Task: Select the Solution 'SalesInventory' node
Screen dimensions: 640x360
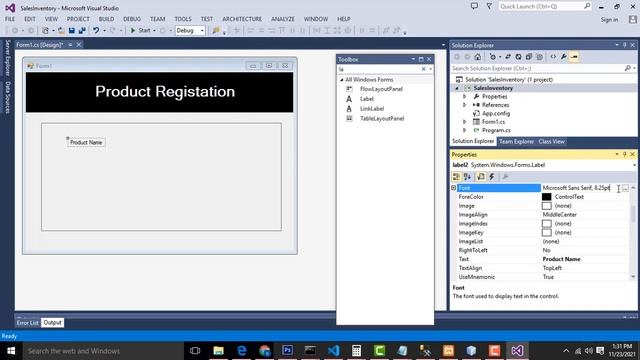Action: [x=509, y=80]
